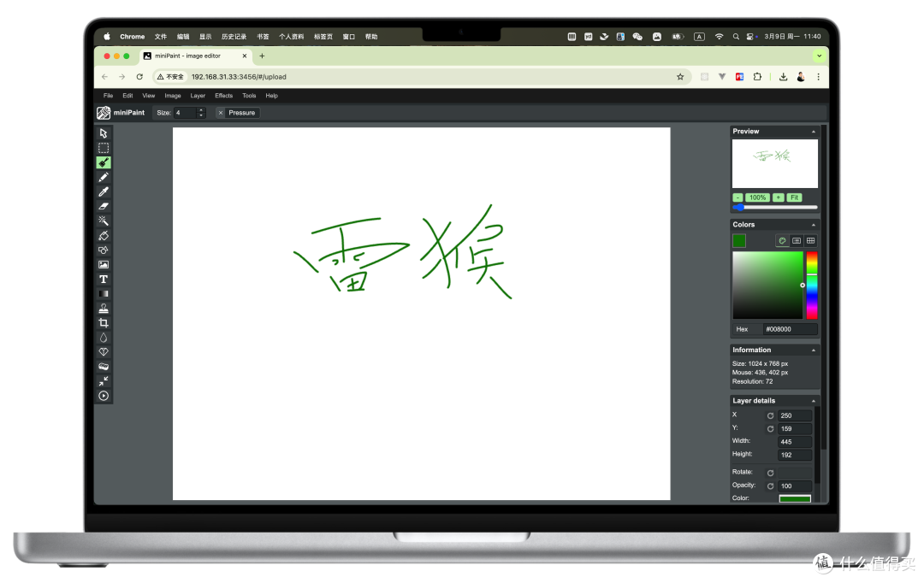Viewport: 924px width, 583px height.
Task: Open the Effects menu
Action: click(223, 95)
